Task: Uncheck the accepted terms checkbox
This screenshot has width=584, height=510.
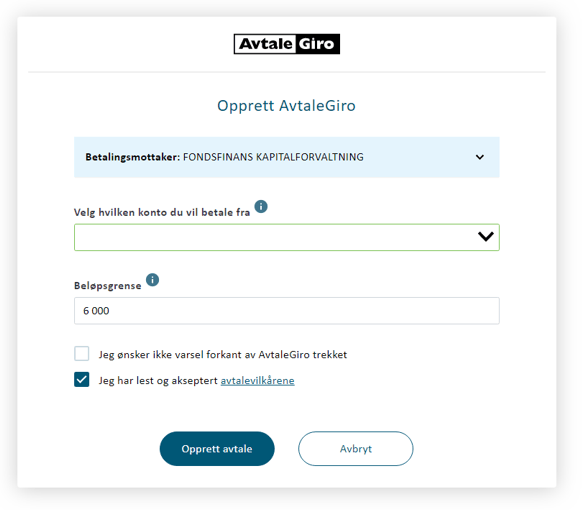Action: pos(82,380)
